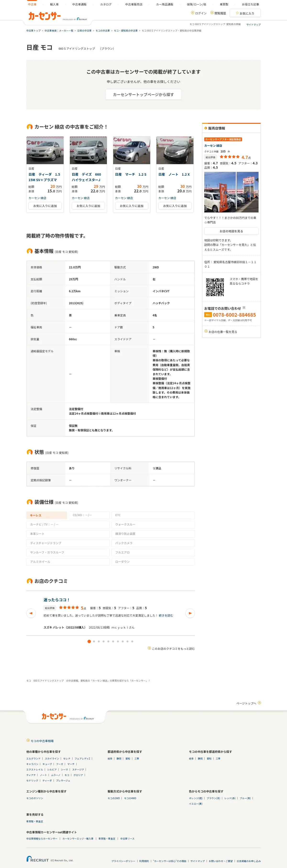Open お店の在庫一覧を見る link
The width and height of the screenshot is (287, 868).
coord(223,332)
